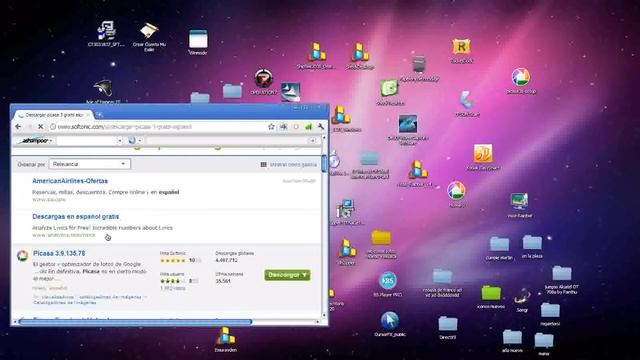The height and width of the screenshot is (360, 640).
Task: Select the Descargar picasa 3 browser tab
Action: pos(53,115)
